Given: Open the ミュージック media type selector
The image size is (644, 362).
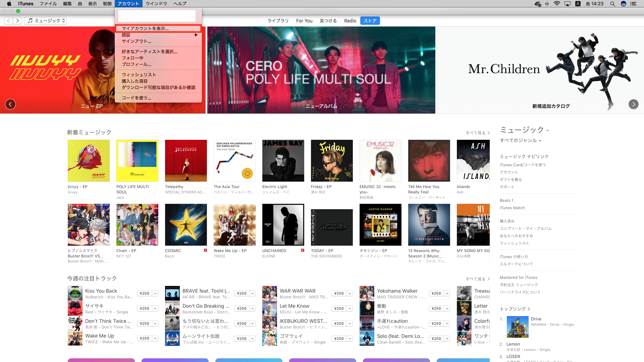Looking at the screenshot, I should coord(45,21).
